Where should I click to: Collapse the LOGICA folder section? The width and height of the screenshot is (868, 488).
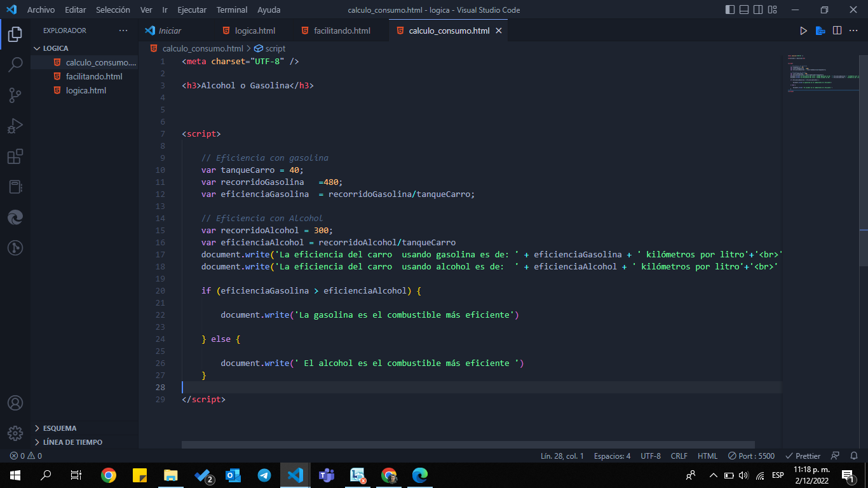click(85, 48)
